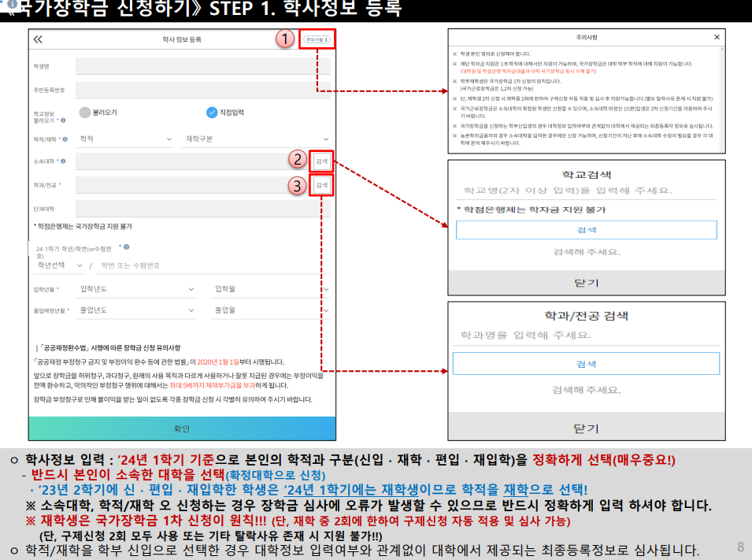
Task: Select the 불러오기 radio option
Action: tap(83, 111)
